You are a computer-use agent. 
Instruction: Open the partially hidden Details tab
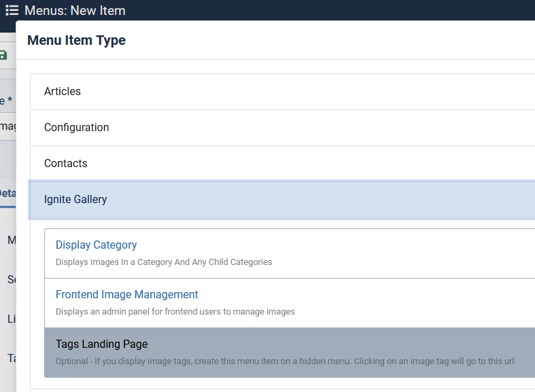[x=7, y=193]
